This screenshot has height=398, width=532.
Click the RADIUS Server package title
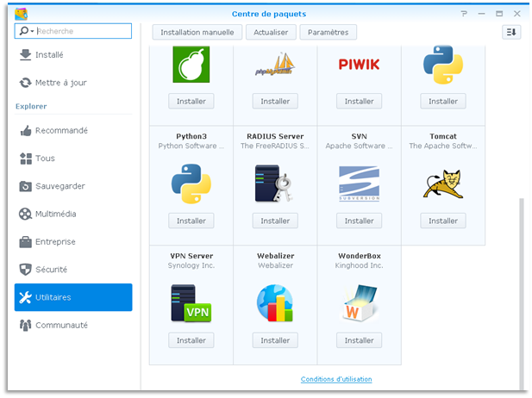coord(275,136)
